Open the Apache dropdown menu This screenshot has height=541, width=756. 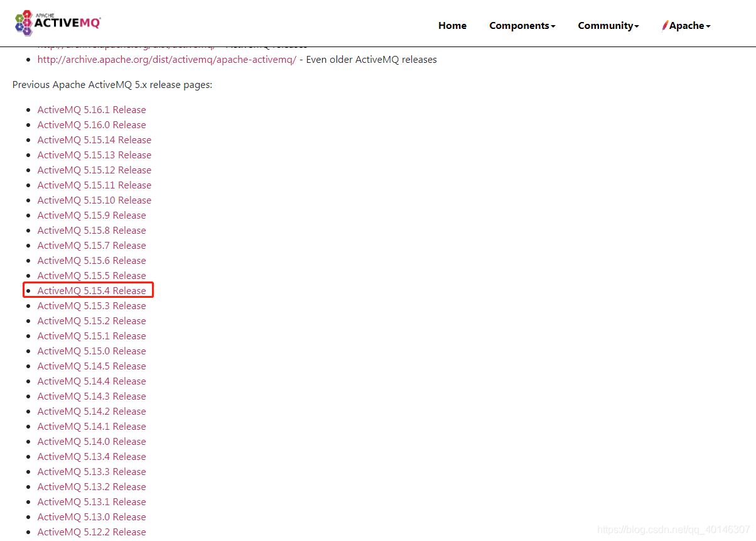point(686,26)
